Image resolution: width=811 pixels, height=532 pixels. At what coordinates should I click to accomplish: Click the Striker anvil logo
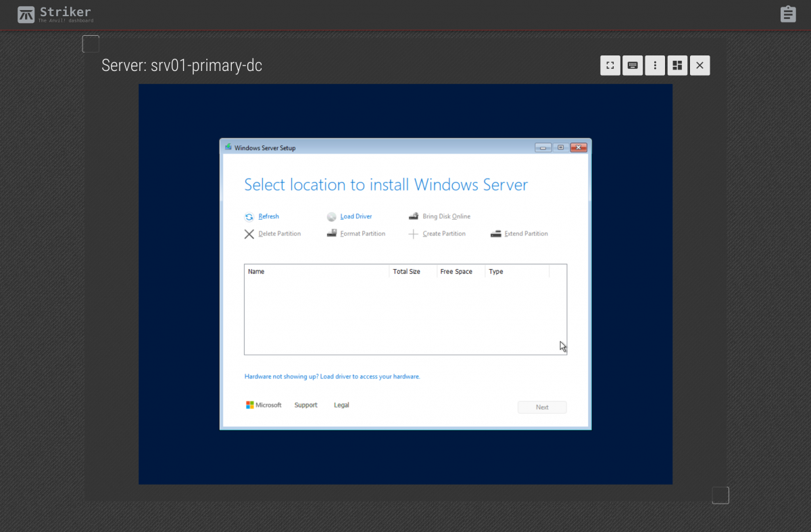pos(26,14)
